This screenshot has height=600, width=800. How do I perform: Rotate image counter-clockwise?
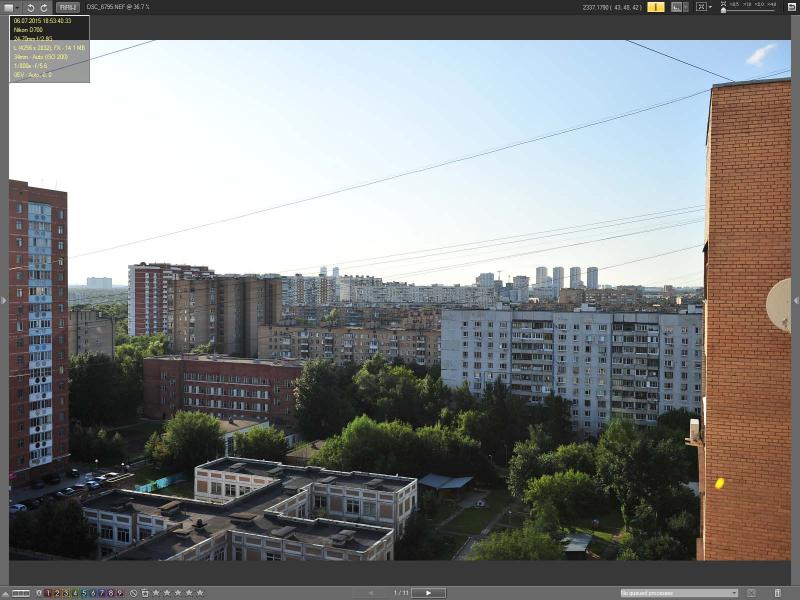point(31,8)
